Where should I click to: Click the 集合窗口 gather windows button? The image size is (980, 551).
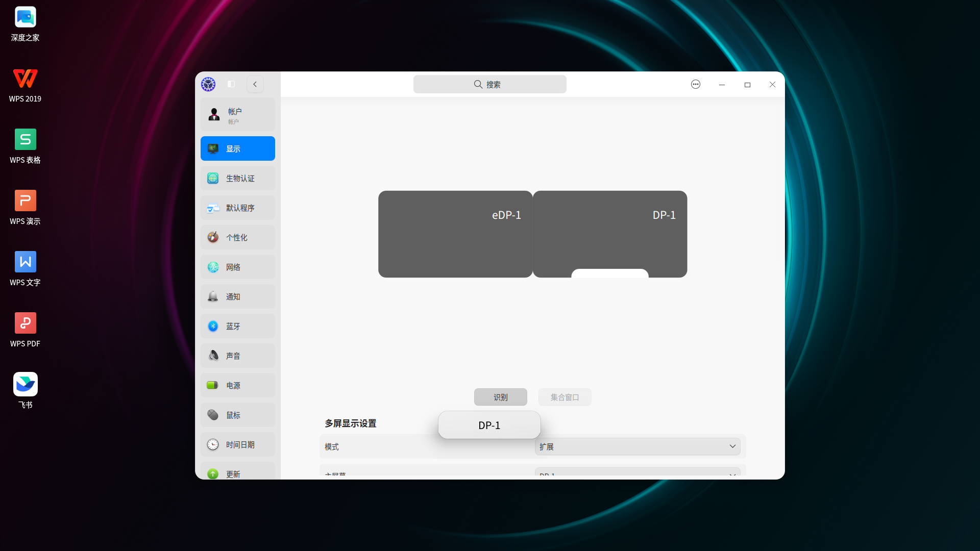565,397
